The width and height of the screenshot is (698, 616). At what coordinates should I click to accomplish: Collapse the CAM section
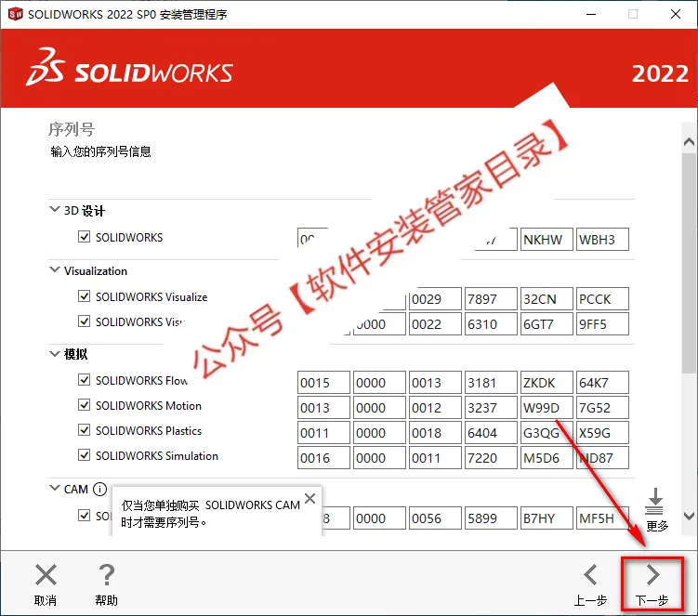(x=54, y=488)
